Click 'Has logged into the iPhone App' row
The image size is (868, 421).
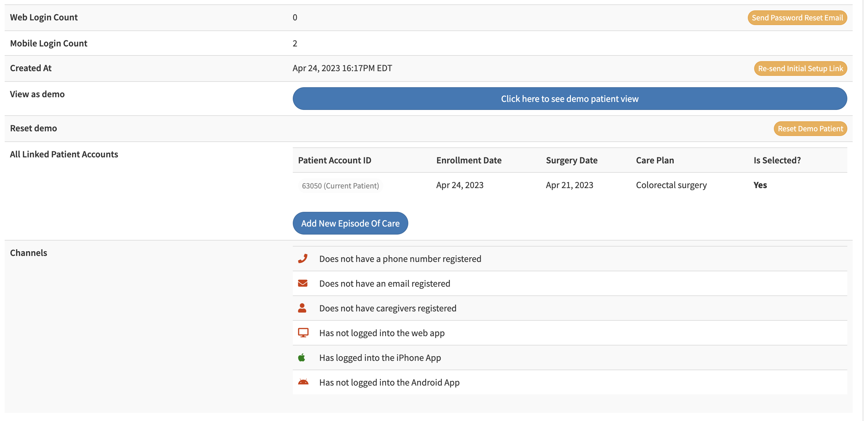pyautogui.click(x=380, y=358)
